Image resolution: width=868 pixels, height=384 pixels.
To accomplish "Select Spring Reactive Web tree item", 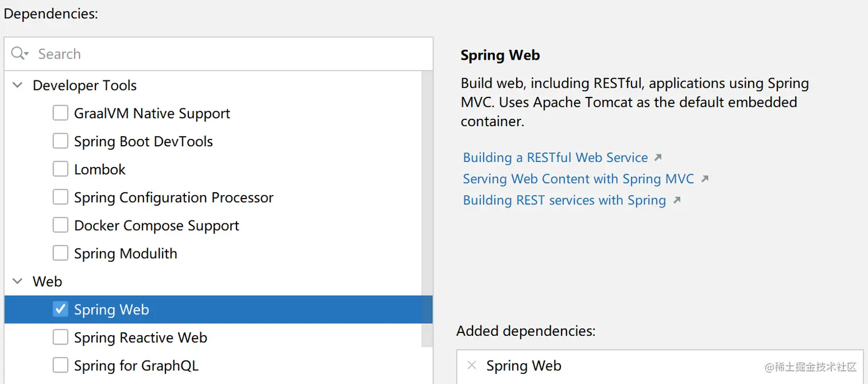I will (x=140, y=338).
